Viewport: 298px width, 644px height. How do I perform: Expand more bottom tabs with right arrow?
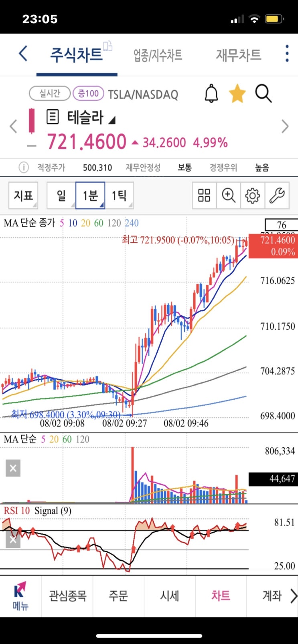point(294,596)
